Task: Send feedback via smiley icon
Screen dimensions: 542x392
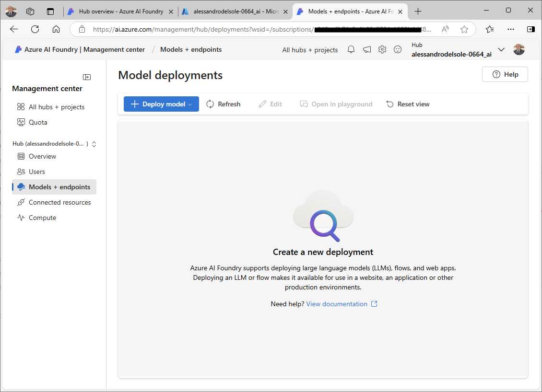Action: tap(398, 49)
